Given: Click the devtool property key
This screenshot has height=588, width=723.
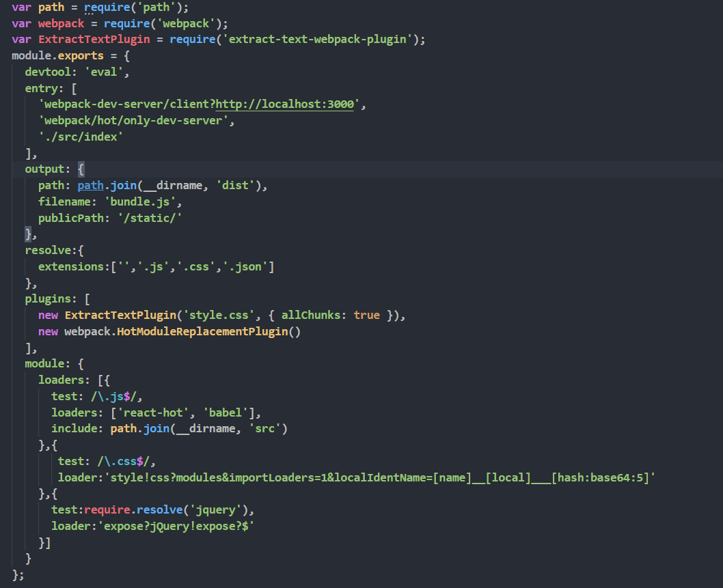Looking at the screenshot, I should (48, 72).
